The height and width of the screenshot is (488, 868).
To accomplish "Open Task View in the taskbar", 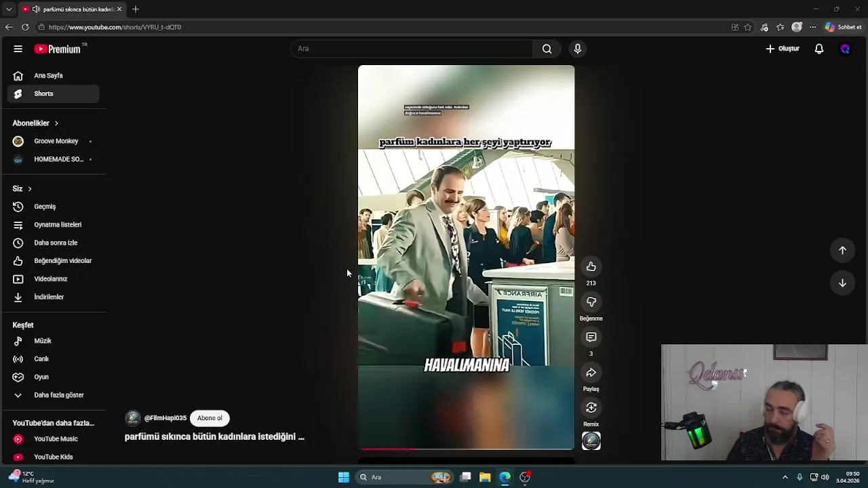I will coord(465,477).
